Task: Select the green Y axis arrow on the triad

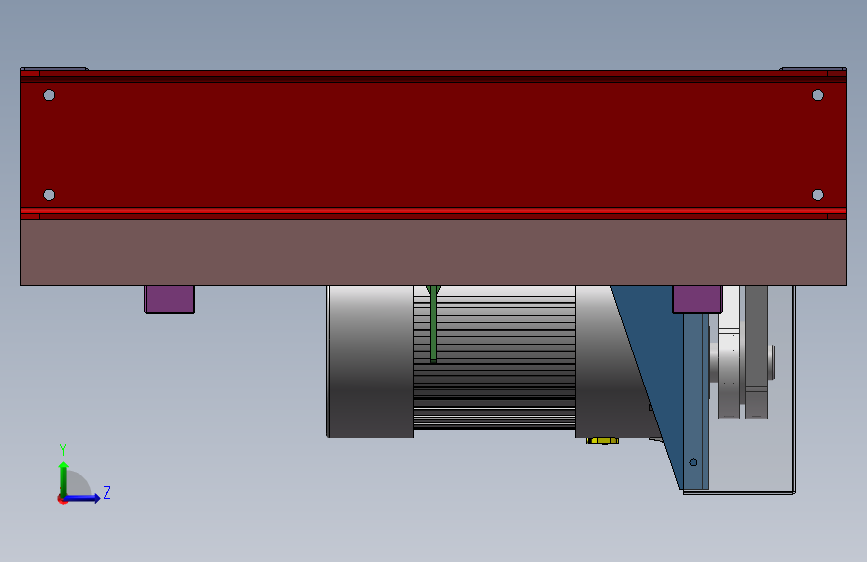Action: [x=64, y=478]
